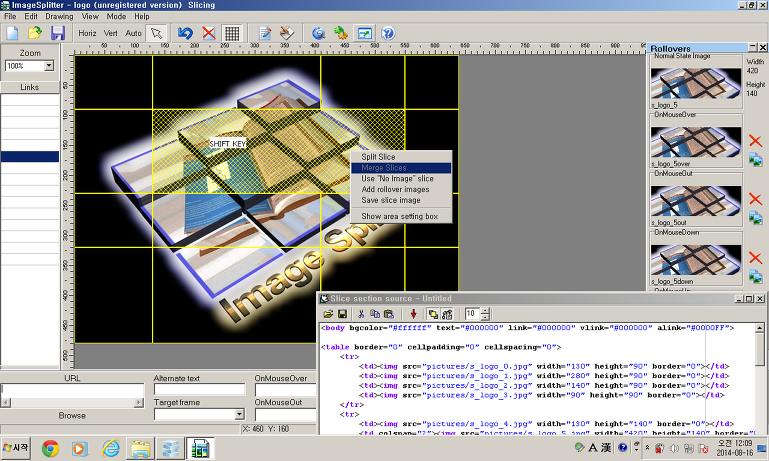
Task: Click the red down arrow in source window
Action: [x=413, y=314]
